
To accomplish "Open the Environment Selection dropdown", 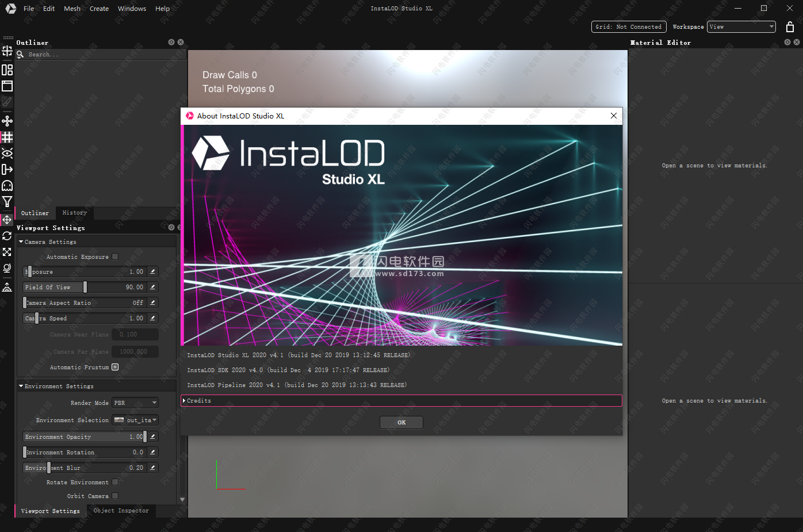I will [x=135, y=420].
